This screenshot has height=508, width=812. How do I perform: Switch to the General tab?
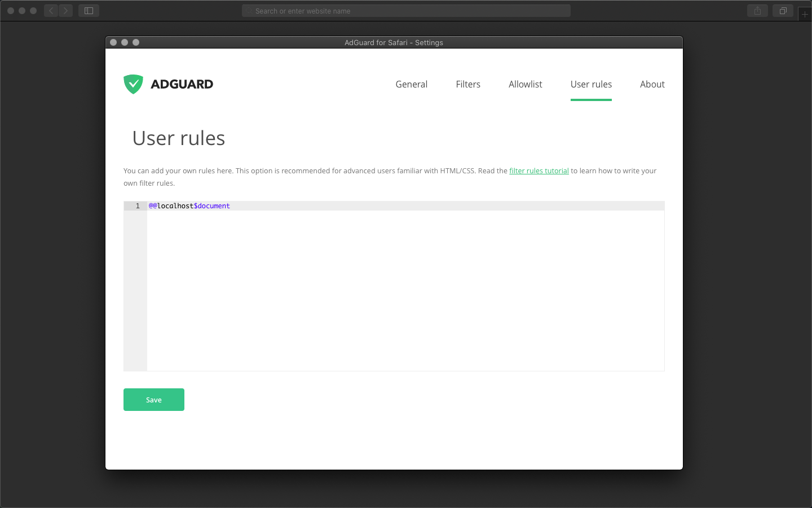[x=411, y=84]
